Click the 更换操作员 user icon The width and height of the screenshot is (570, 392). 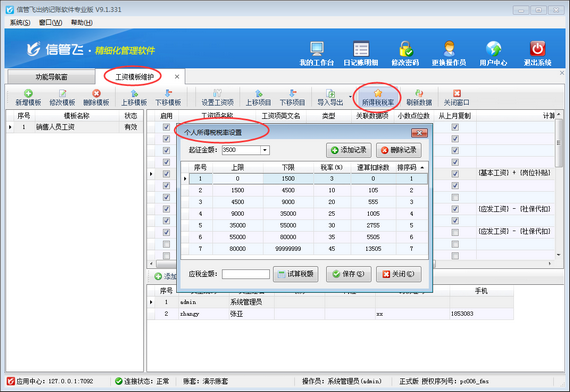tap(449, 49)
